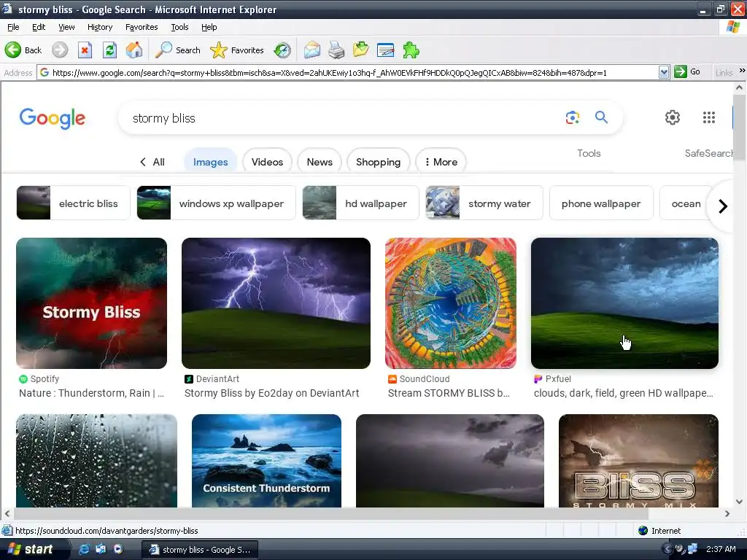Print the page with printer icon

[x=336, y=50]
